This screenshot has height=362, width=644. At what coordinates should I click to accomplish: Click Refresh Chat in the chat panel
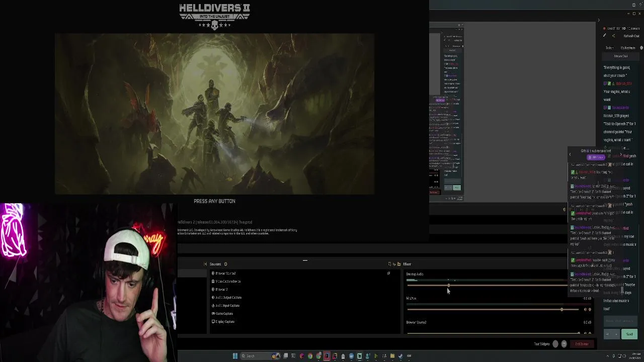631,36
